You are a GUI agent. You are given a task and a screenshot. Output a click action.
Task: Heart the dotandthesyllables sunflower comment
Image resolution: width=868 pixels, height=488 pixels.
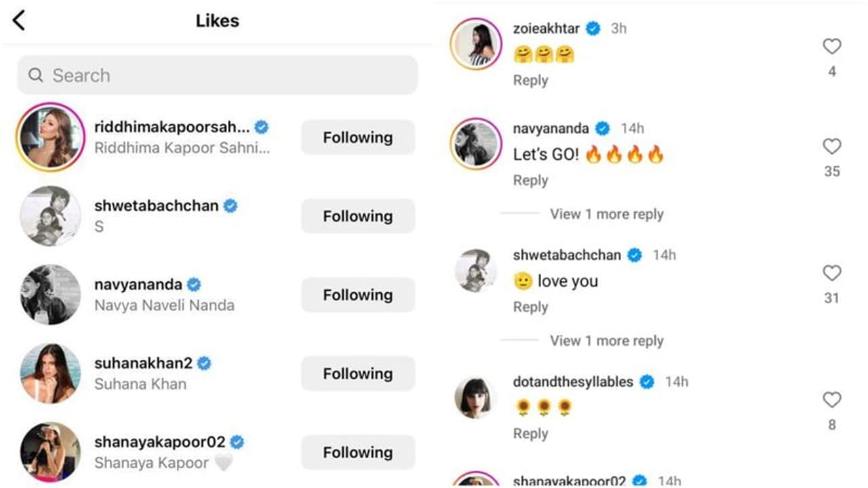(x=831, y=400)
